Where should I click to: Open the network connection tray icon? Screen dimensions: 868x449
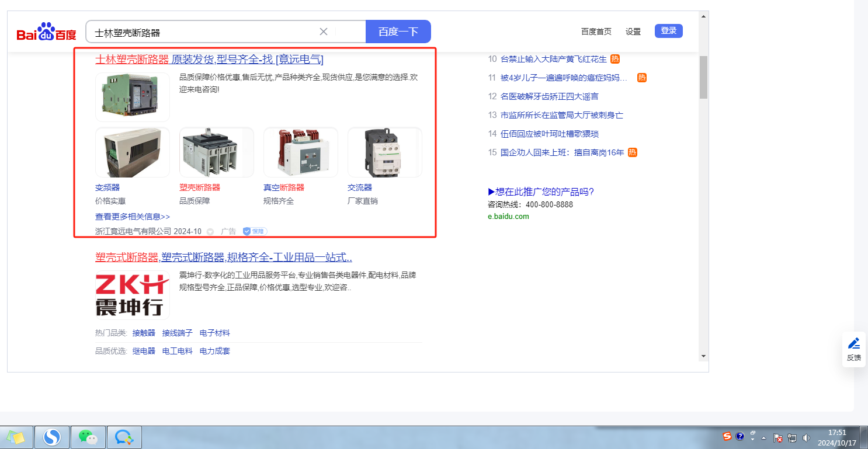[792, 437]
